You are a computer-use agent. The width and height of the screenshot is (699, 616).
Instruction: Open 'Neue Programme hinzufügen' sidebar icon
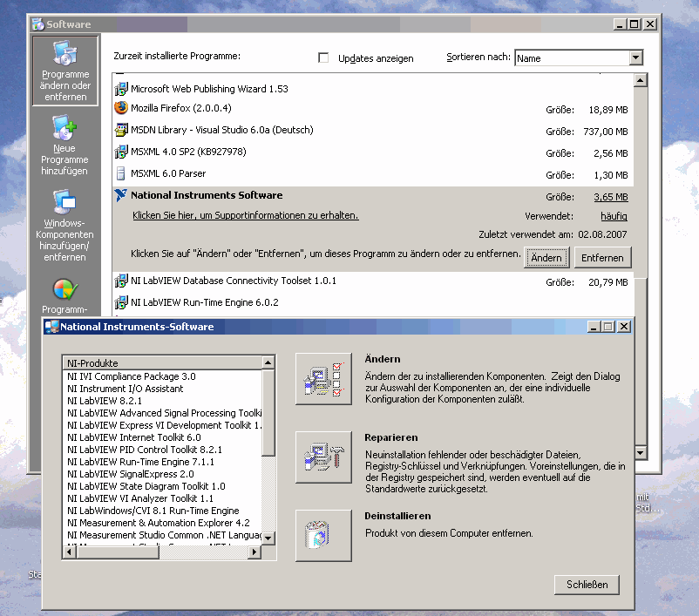click(65, 145)
